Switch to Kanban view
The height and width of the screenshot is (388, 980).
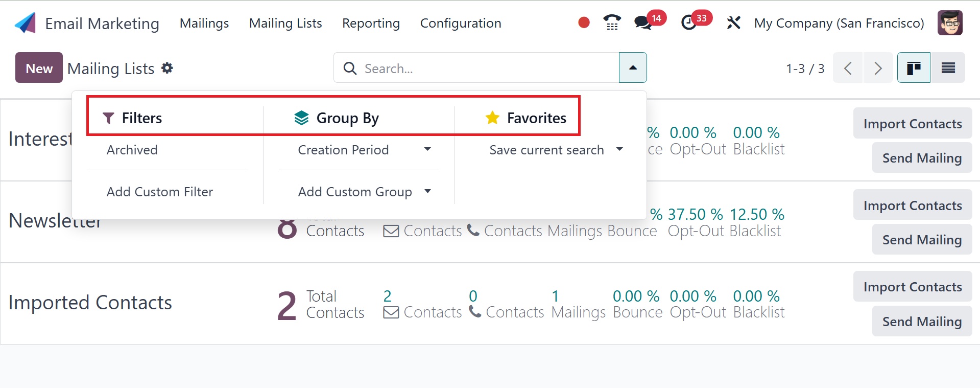pyautogui.click(x=913, y=68)
